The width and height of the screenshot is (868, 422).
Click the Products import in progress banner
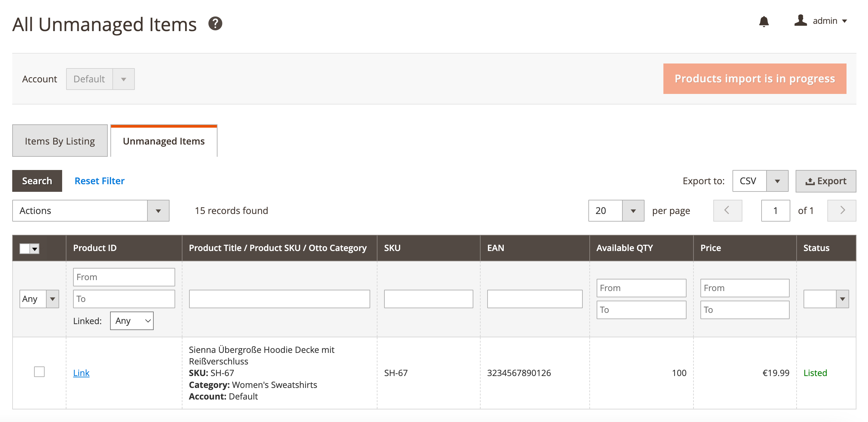click(754, 78)
